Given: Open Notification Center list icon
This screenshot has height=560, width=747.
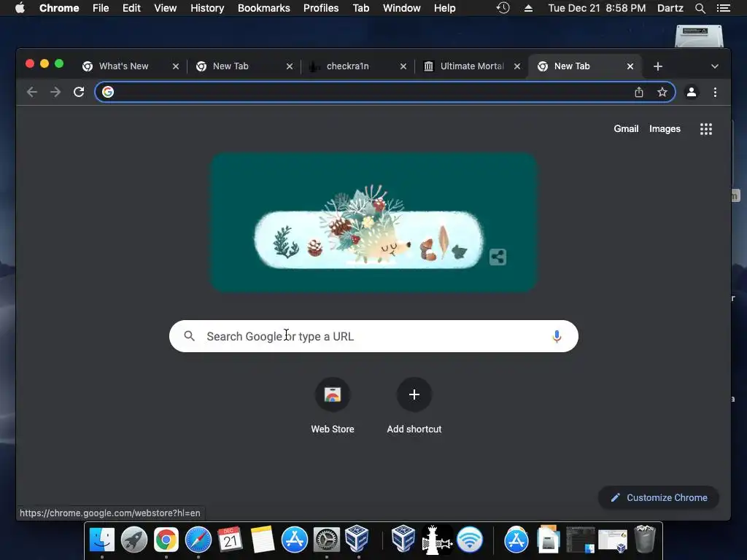Looking at the screenshot, I should [723, 8].
